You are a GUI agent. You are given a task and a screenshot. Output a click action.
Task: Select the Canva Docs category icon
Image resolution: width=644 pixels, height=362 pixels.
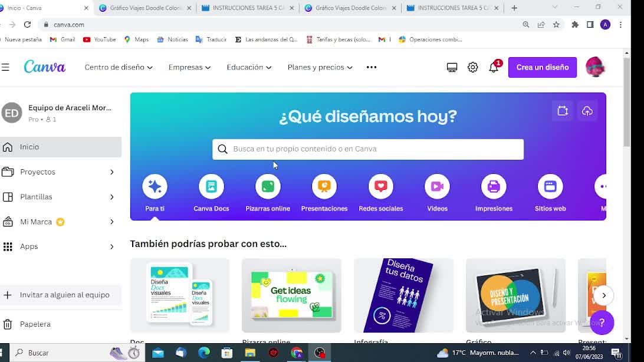click(x=211, y=186)
